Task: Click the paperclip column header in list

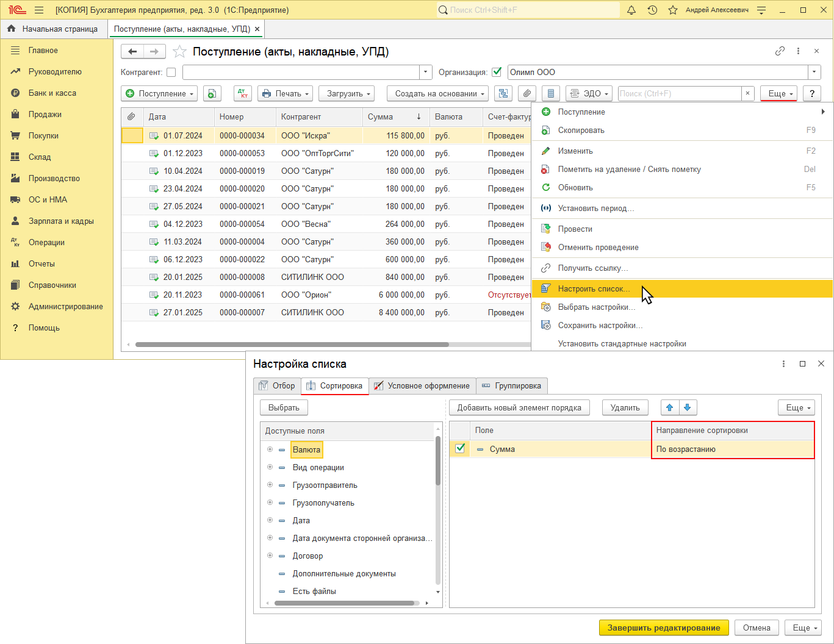Action: (x=131, y=116)
